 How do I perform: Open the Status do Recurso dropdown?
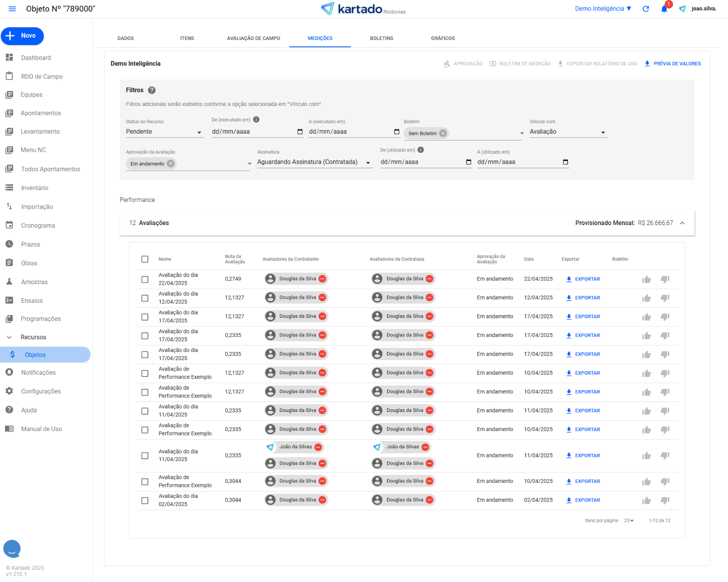click(164, 132)
